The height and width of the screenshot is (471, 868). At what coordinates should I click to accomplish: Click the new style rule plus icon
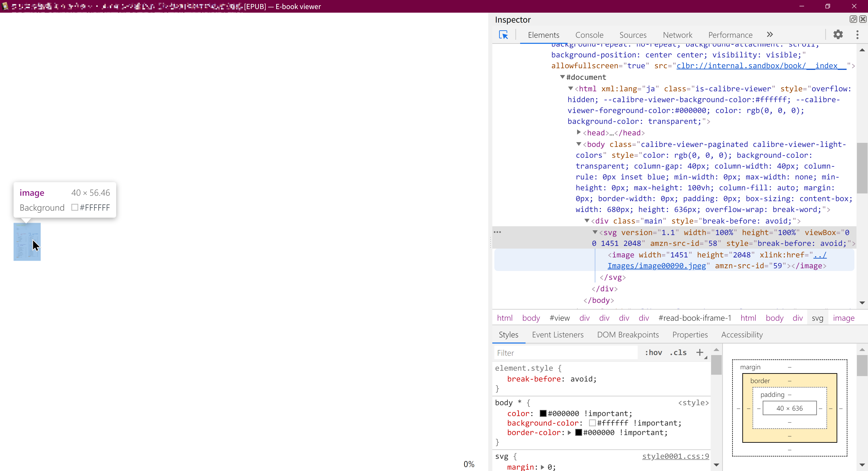(700, 352)
